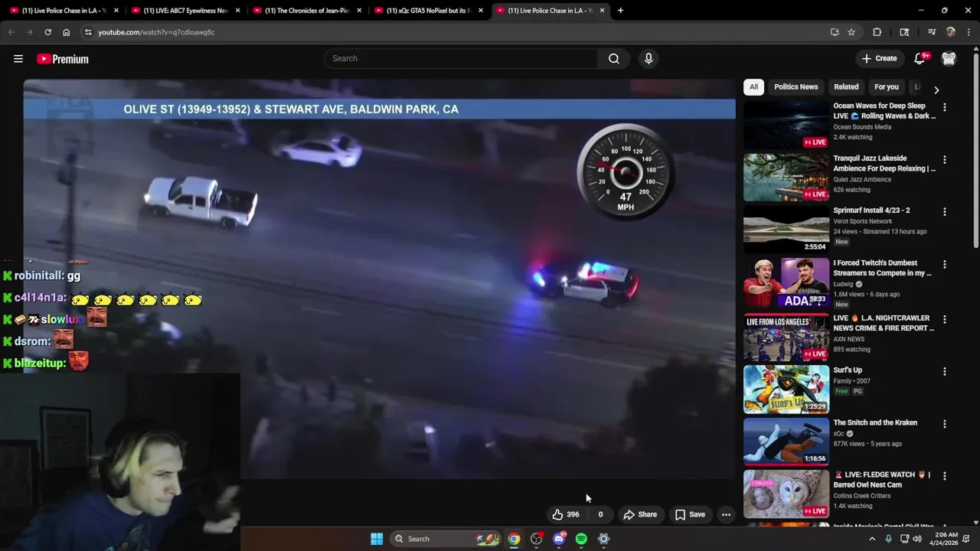The image size is (980, 551).
Task: Open options for Sprinturf Install 4/23 video
Action: [944, 212]
